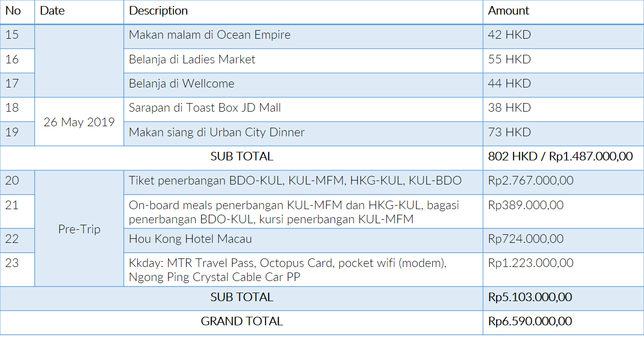
Task: Click the "No" column header
Action: click(13, 11)
